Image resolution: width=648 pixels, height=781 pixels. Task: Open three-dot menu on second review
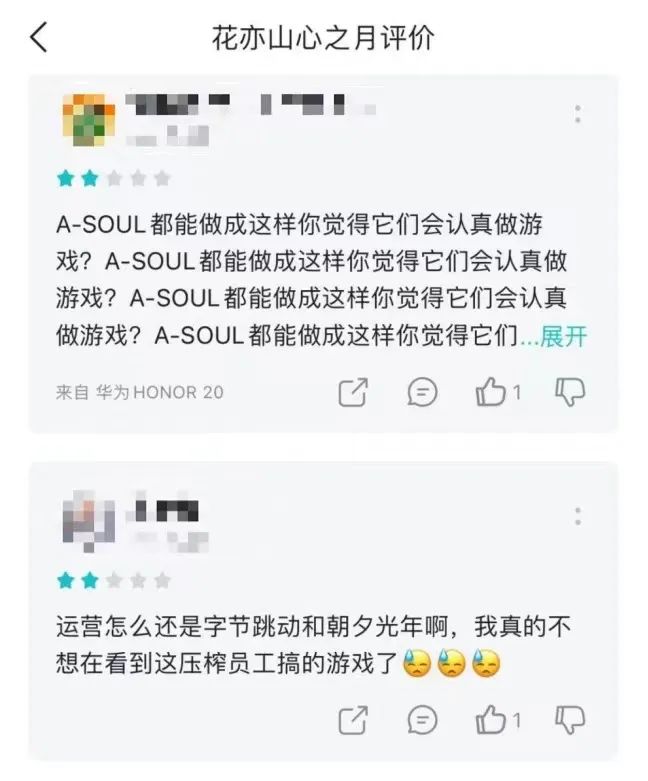click(578, 517)
